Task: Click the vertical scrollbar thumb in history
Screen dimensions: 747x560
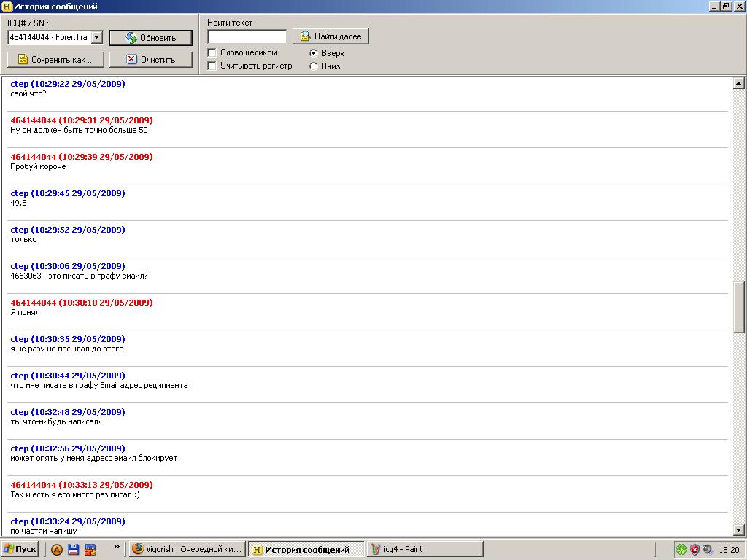Action: (738, 306)
